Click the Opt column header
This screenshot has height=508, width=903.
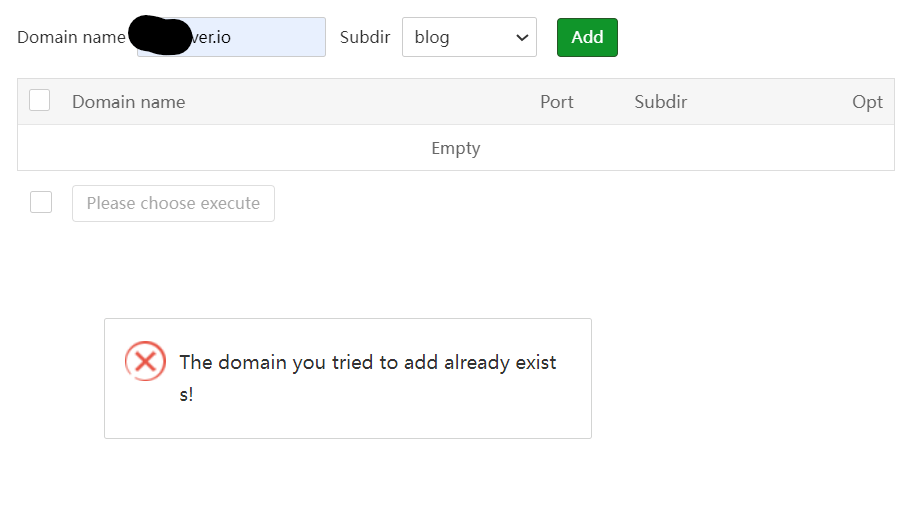[867, 102]
